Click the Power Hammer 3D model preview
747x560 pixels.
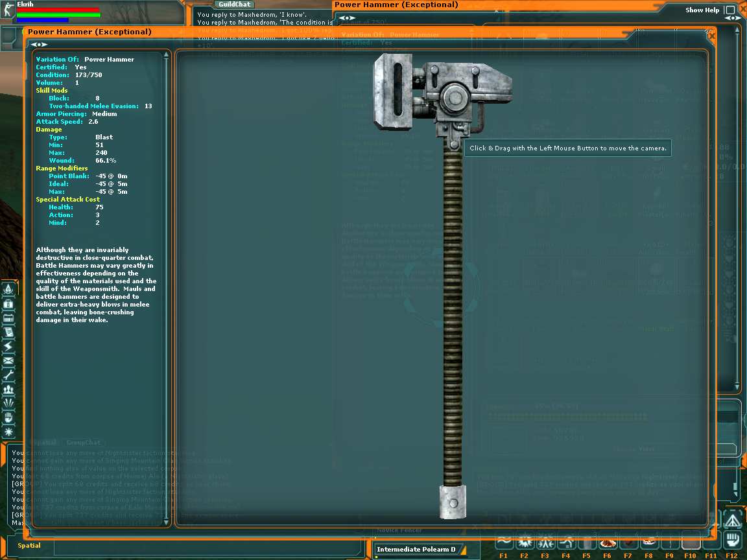[x=442, y=286]
